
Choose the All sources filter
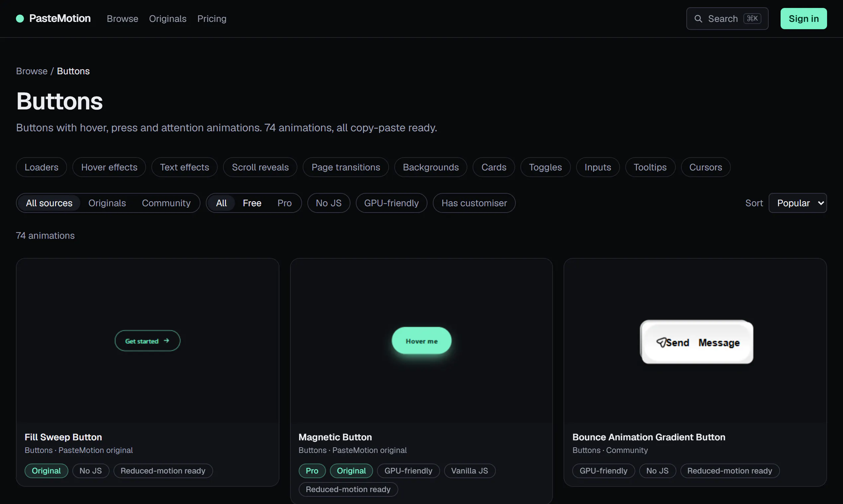point(49,203)
